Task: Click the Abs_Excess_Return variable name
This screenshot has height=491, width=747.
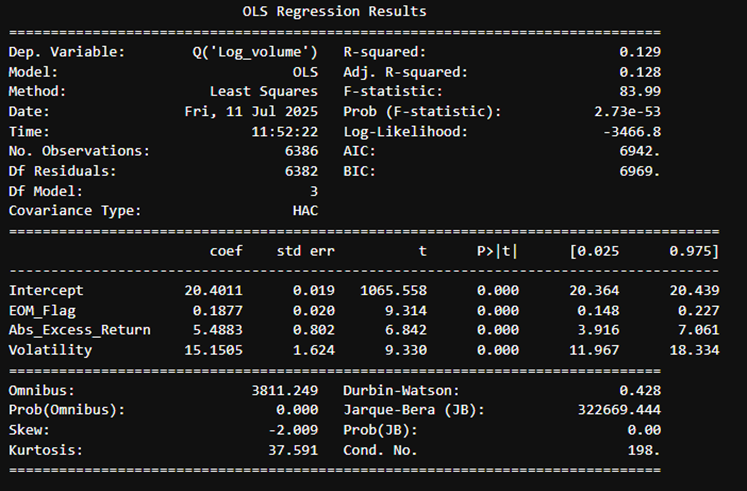Action: pos(79,330)
